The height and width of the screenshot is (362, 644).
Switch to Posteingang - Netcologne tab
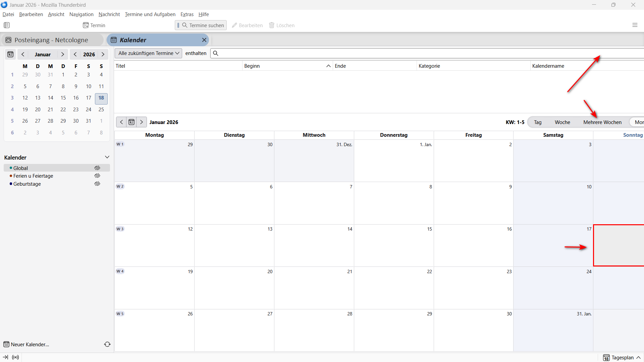point(51,40)
